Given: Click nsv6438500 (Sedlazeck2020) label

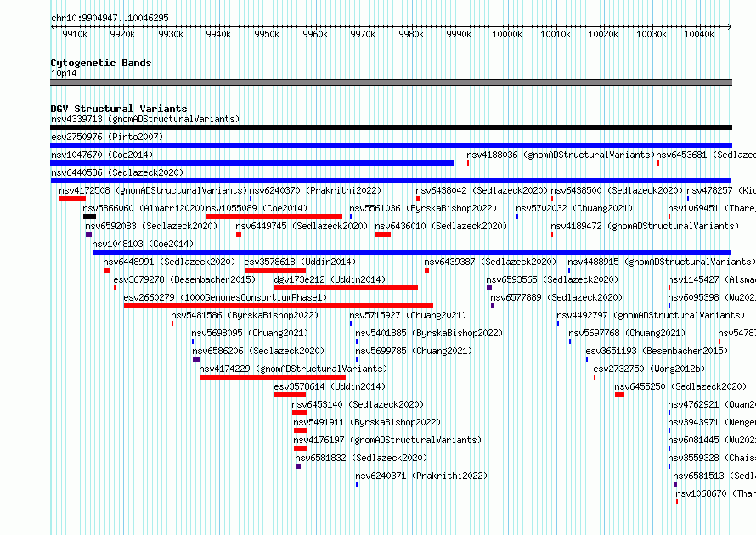Looking at the screenshot, I should coord(617,190).
